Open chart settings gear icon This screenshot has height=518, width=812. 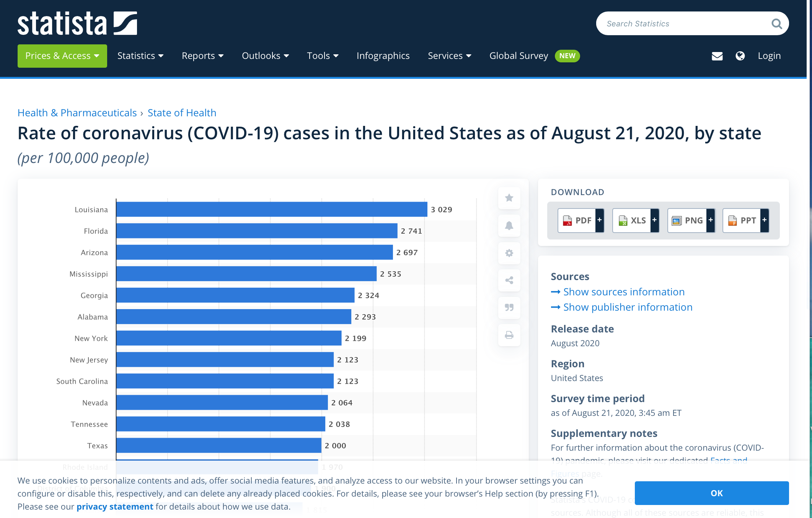click(509, 253)
